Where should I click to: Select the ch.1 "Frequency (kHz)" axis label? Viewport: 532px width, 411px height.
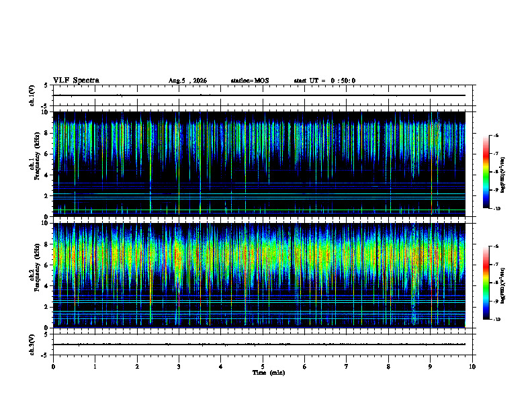click(38, 156)
